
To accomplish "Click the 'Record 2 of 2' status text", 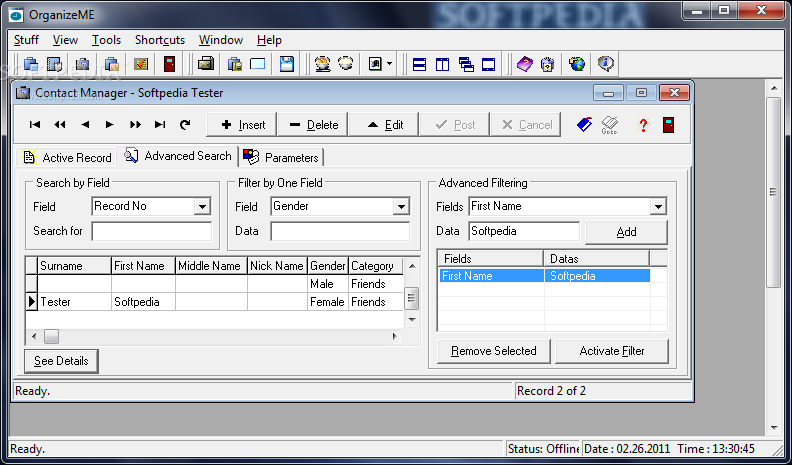I will (551, 391).
